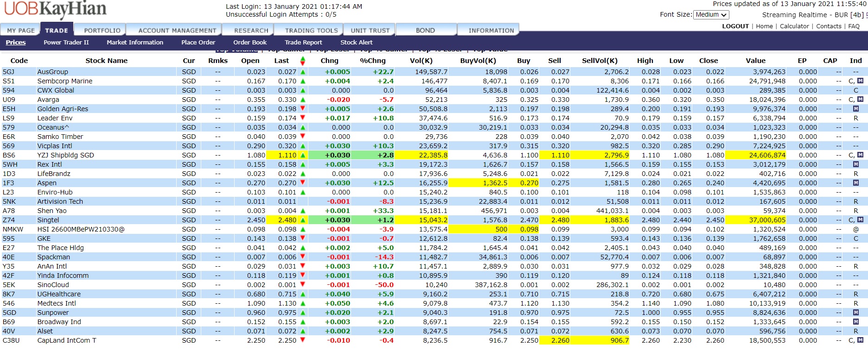Sort by the Vol(K) column header

pyautogui.click(x=421, y=61)
